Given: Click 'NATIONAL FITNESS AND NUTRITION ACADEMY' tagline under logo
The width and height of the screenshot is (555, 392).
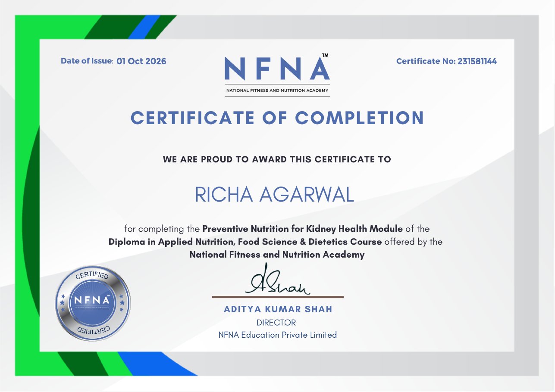Looking at the screenshot, I should (277, 90).
